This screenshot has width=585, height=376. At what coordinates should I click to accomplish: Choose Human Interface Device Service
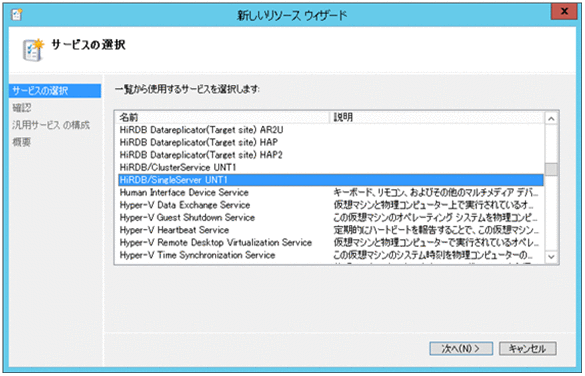331,192
